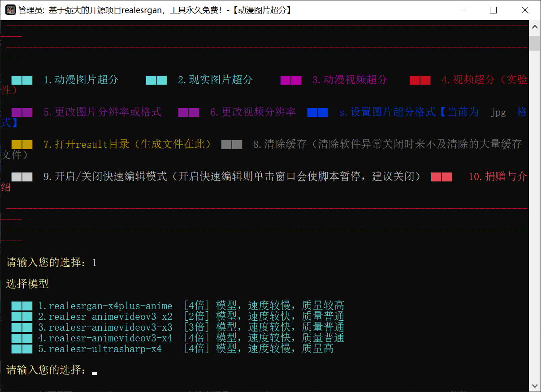Click cyan block beside 2.现实图片超分
Viewport: 541px width, 392px height.
tap(156, 80)
